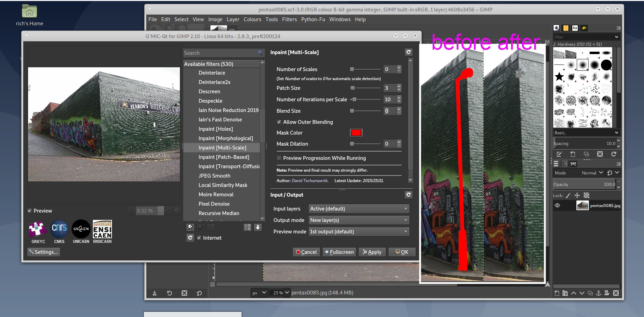Click the Refresh brushes icon
The image size is (644, 317).
click(614, 154)
